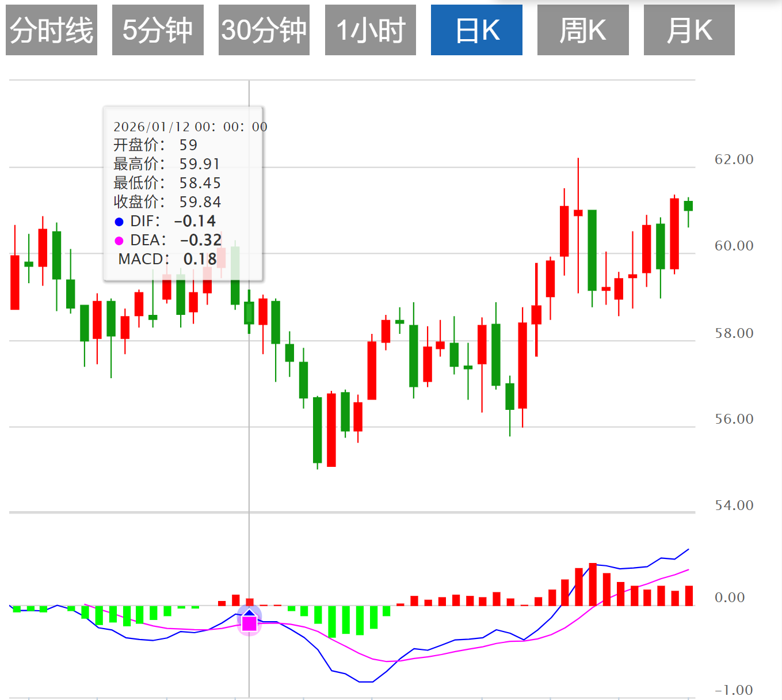Click the 54.00 price axis label
The width and height of the screenshot is (782, 700).
coord(734,505)
